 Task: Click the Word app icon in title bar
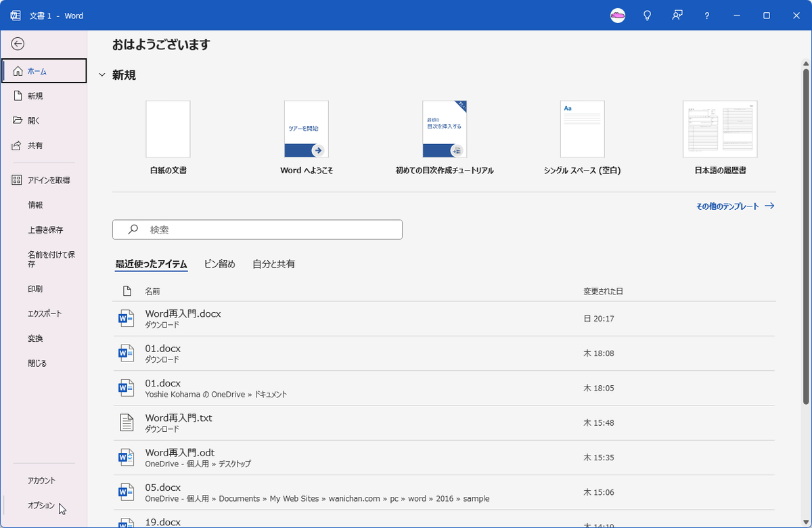point(16,16)
